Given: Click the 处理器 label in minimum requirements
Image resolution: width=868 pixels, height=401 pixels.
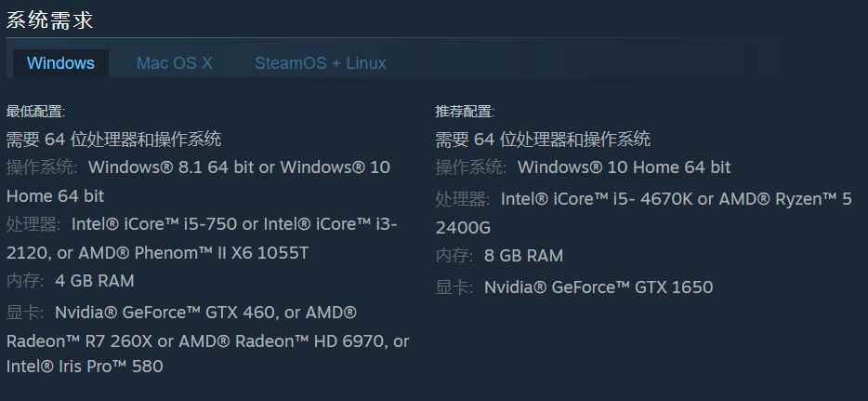Looking at the screenshot, I should pyautogui.click(x=33, y=224).
